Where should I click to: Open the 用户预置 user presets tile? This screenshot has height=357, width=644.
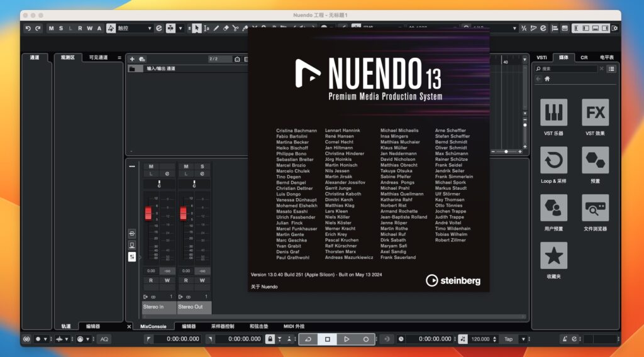[553, 208]
